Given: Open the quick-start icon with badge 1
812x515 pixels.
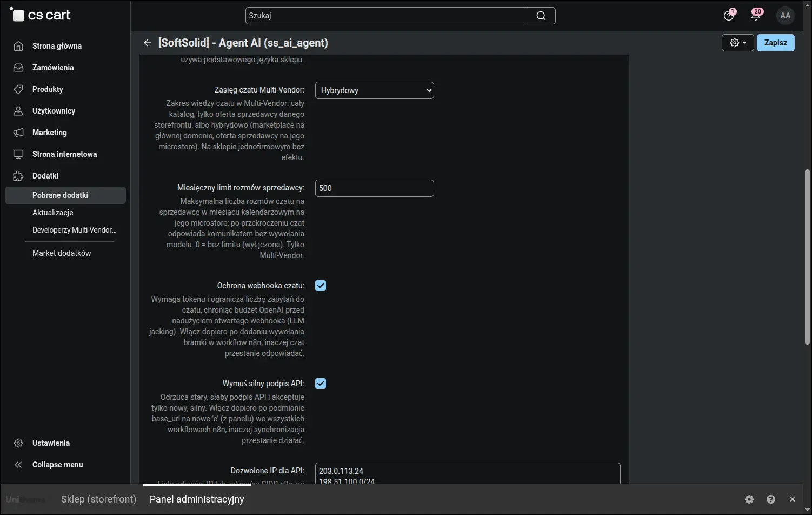Looking at the screenshot, I should coord(729,15).
